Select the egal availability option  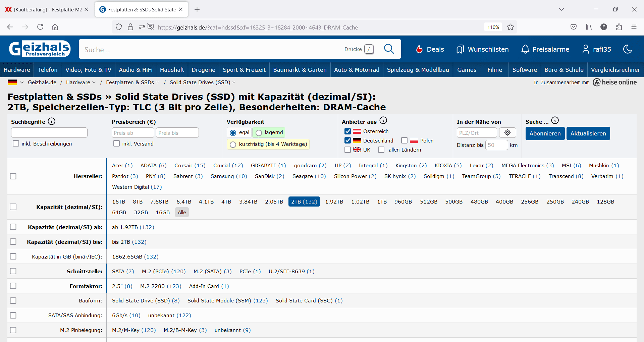[233, 133]
